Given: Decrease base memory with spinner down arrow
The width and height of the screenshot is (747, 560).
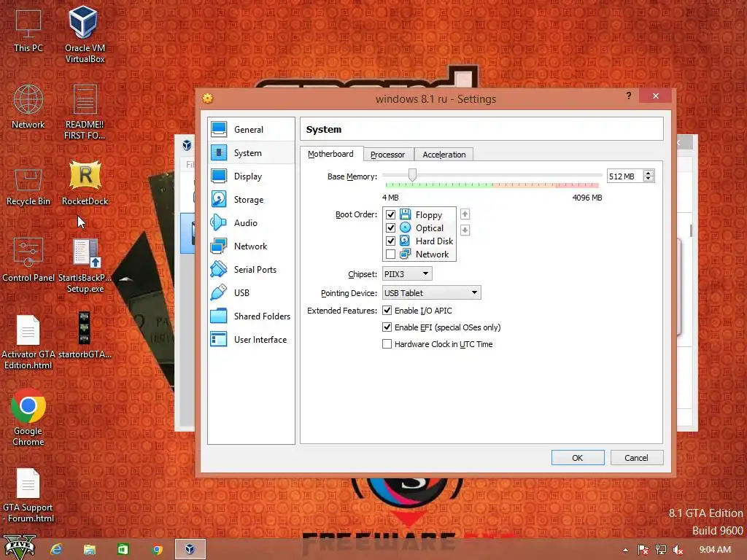Looking at the screenshot, I should (648, 179).
